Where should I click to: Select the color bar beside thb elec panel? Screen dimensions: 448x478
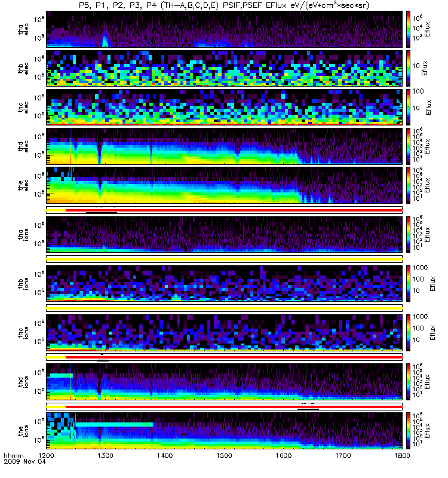point(408,68)
